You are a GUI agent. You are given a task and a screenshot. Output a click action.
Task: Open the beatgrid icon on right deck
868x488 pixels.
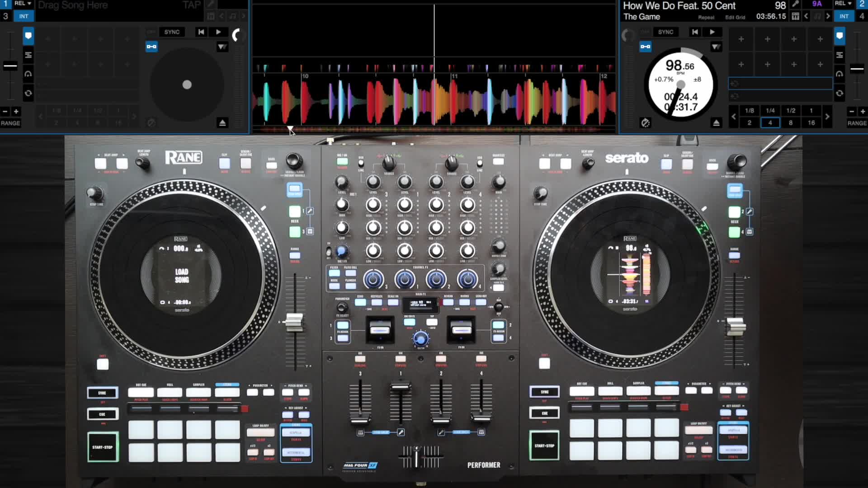795,16
